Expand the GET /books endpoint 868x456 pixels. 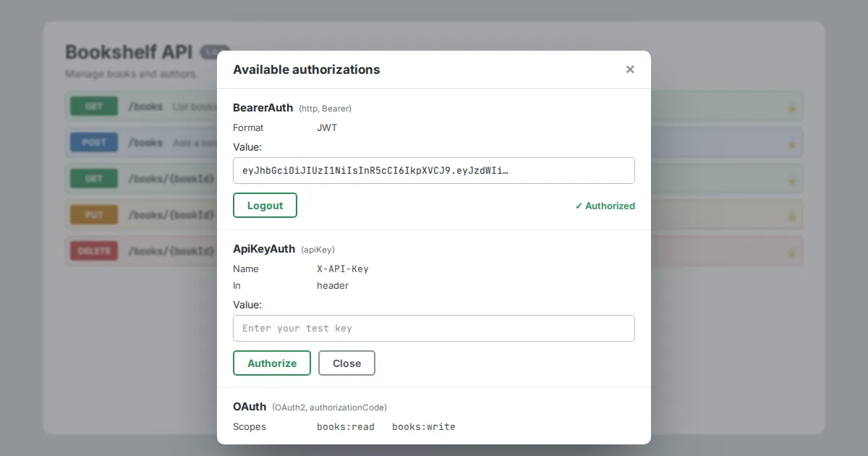click(x=434, y=106)
